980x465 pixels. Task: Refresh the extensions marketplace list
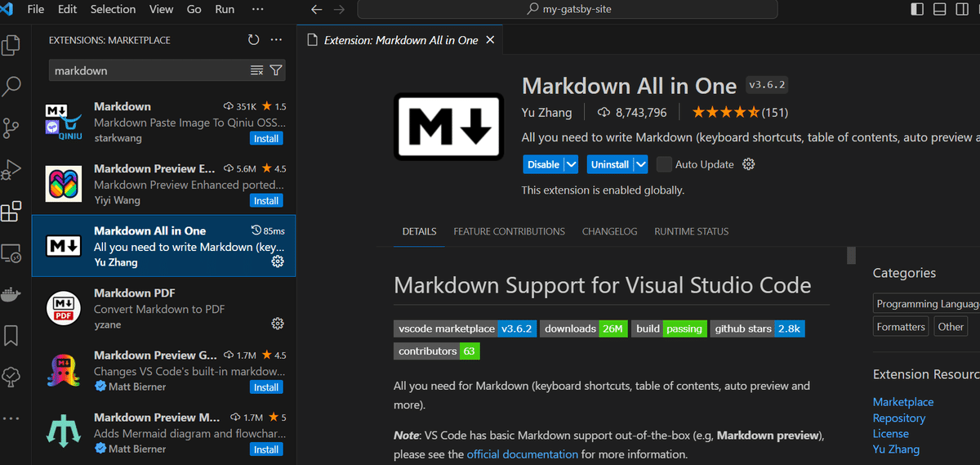pos(253,40)
